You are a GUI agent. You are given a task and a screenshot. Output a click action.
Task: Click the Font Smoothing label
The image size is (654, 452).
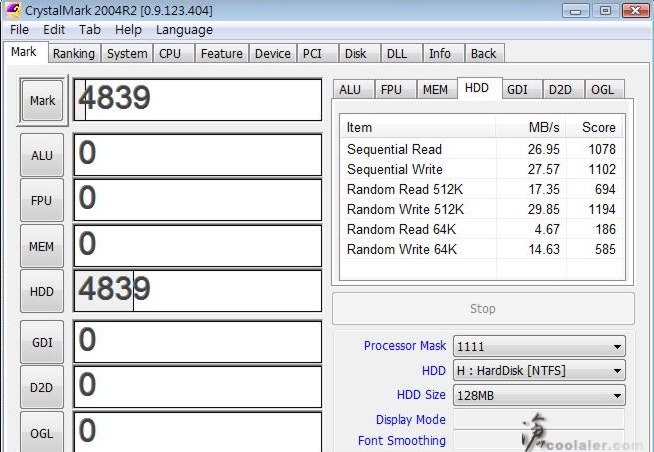(x=402, y=440)
